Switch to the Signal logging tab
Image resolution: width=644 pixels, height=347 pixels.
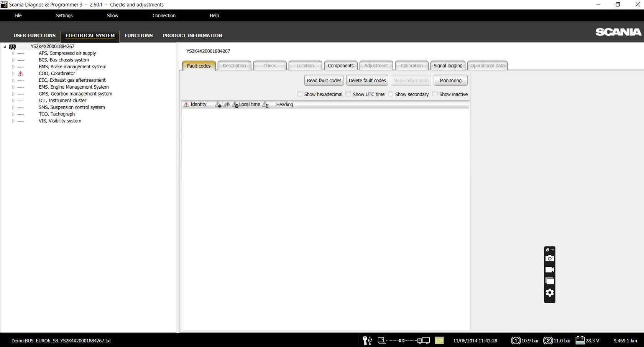[447, 65]
